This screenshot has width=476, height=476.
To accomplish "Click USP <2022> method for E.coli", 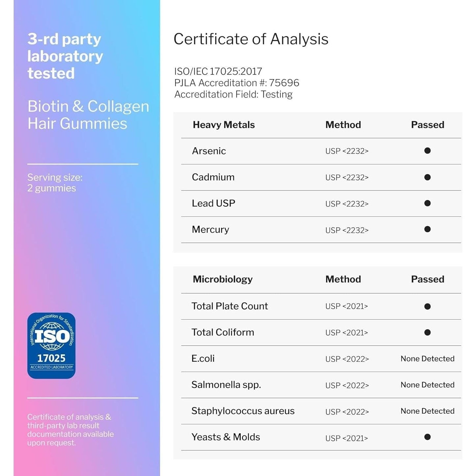I will [x=347, y=359].
